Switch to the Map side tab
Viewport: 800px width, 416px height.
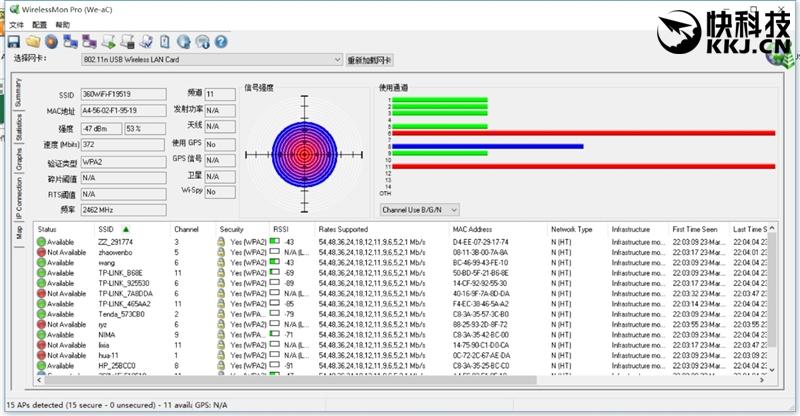(x=18, y=234)
